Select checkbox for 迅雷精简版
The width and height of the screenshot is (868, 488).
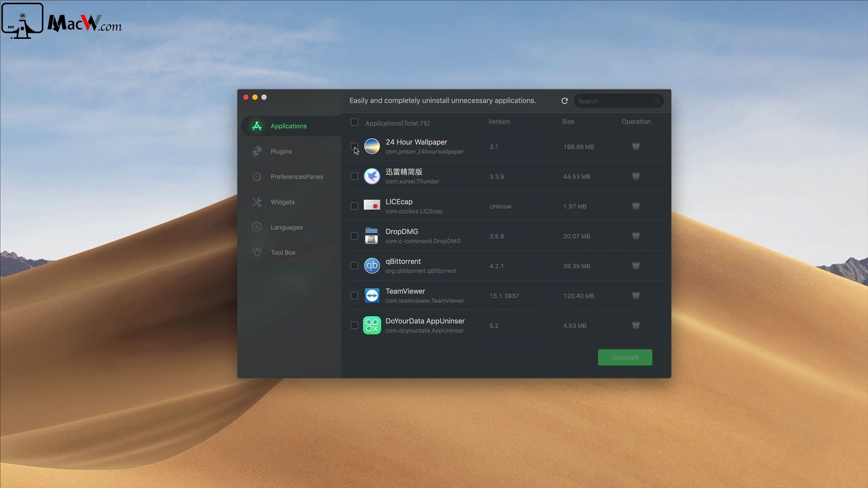click(x=354, y=176)
